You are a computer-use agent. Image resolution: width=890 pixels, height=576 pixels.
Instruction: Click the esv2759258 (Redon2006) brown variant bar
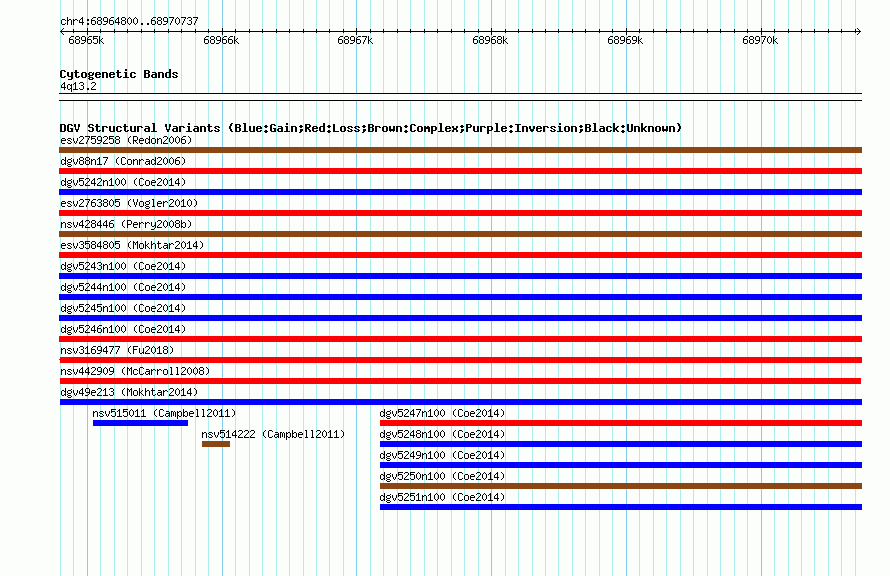click(x=460, y=150)
